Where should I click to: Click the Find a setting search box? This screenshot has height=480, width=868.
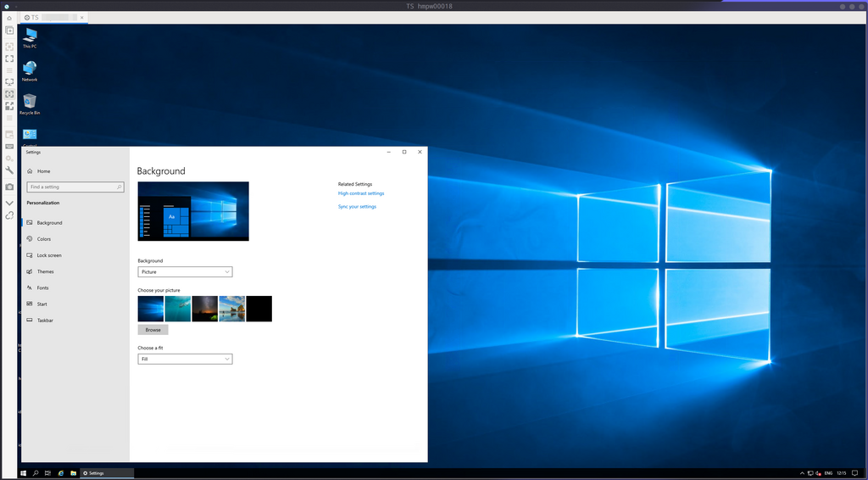pyautogui.click(x=75, y=187)
